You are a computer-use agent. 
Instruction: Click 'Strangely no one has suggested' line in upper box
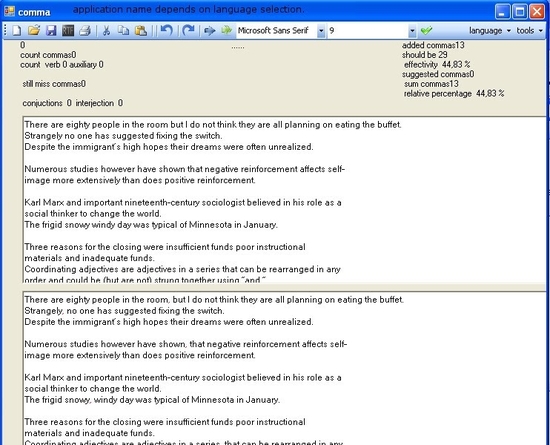tap(123, 136)
